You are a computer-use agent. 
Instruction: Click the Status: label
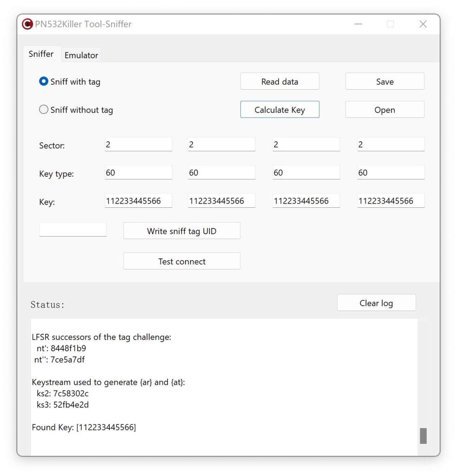point(47,304)
